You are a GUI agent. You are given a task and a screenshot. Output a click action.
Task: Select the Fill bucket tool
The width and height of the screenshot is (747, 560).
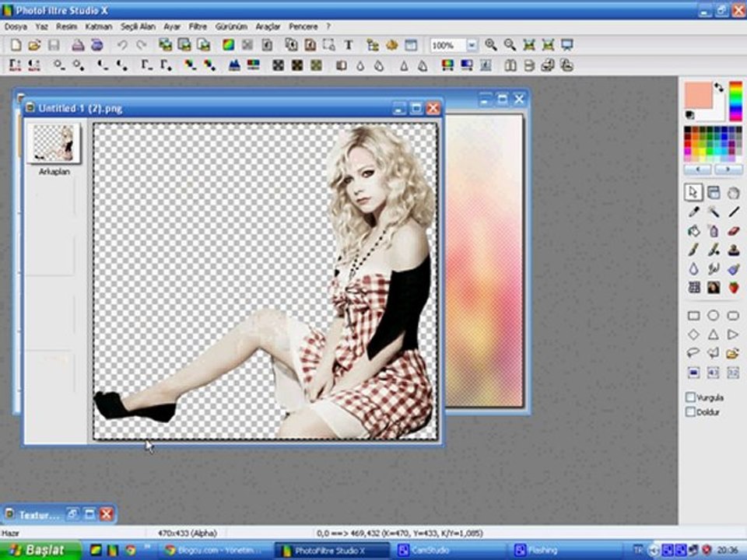click(x=693, y=231)
